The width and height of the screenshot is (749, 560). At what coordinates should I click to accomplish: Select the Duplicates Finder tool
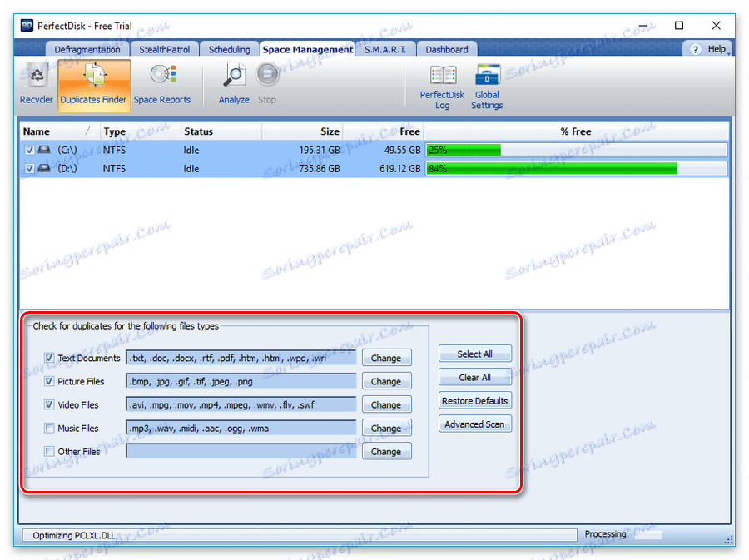[93, 86]
